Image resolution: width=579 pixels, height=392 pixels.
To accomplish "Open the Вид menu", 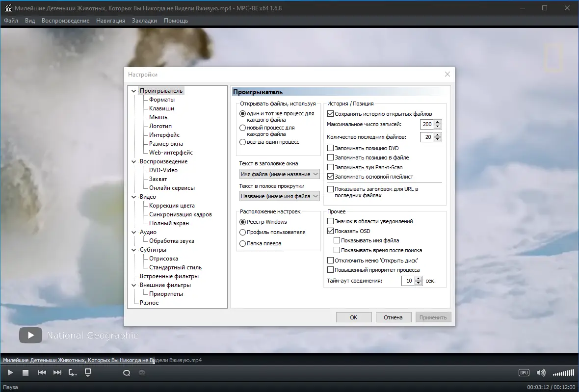I will [x=30, y=21].
